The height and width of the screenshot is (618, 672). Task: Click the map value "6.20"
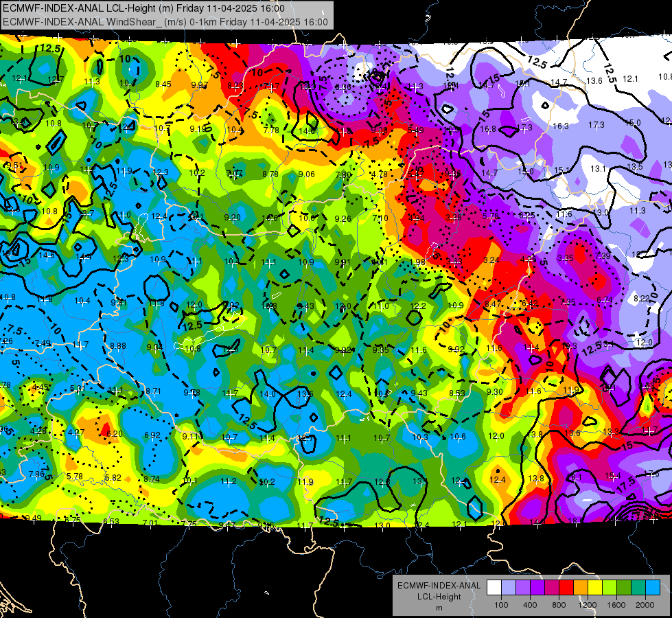click(115, 433)
